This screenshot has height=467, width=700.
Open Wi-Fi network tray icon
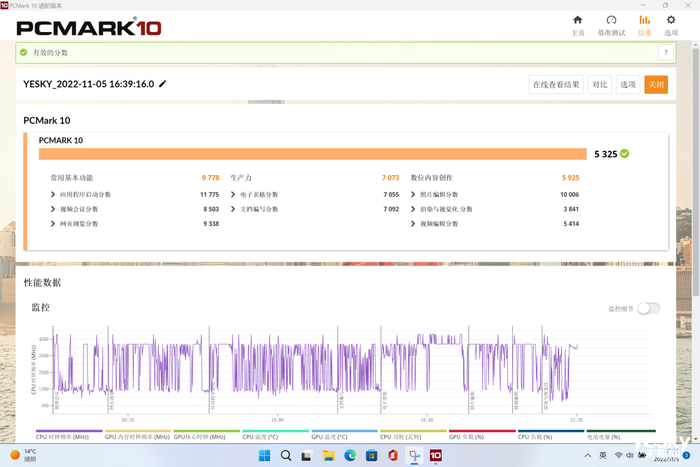tap(618, 455)
